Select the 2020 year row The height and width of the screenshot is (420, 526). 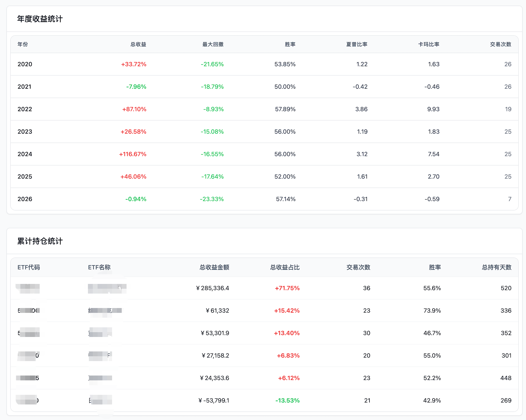coord(25,64)
